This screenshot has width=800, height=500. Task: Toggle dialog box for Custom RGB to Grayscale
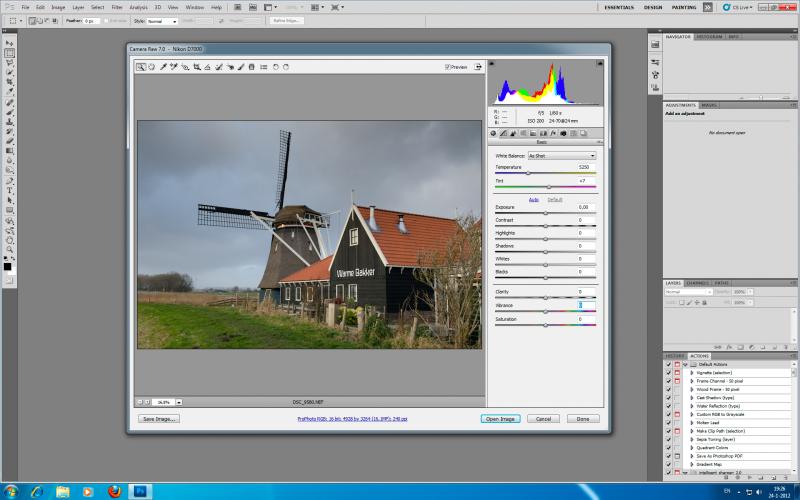tap(677, 414)
